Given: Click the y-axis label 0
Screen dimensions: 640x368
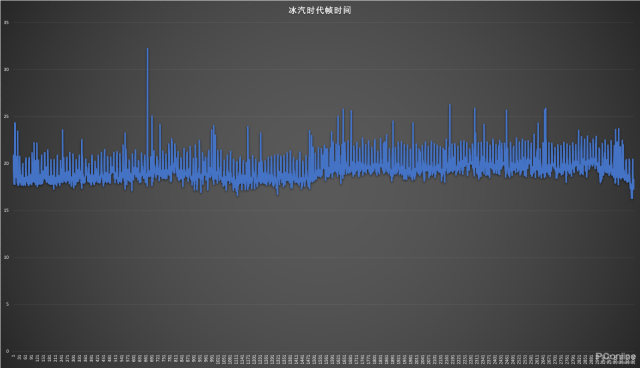Looking at the screenshot, I should [x=7, y=351].
